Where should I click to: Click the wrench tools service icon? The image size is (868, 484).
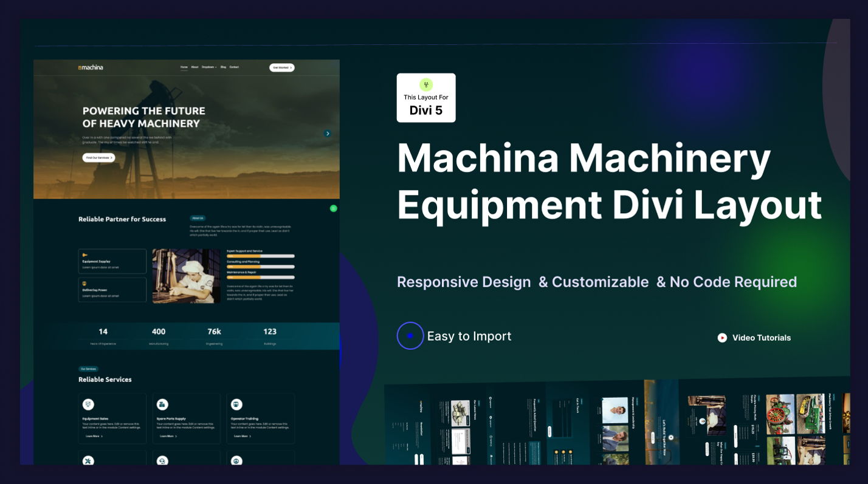point(88,461)
